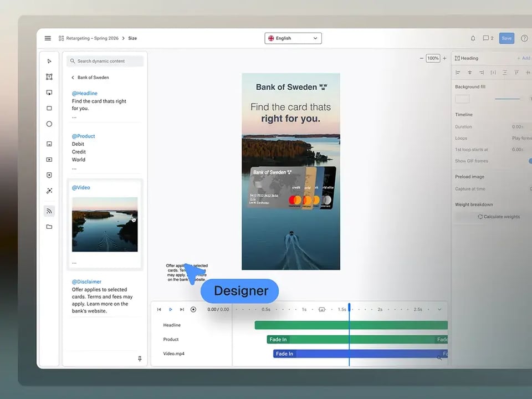Choose the rectangle shape tool

pos(49,109)
